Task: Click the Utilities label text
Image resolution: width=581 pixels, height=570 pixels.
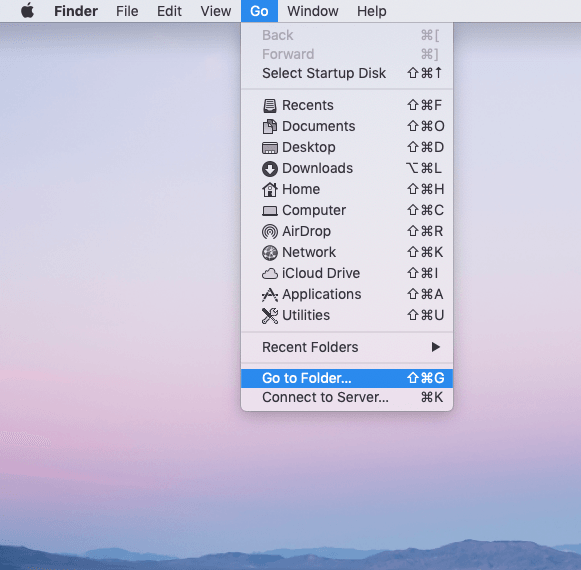Action: (x=306, y=315)
